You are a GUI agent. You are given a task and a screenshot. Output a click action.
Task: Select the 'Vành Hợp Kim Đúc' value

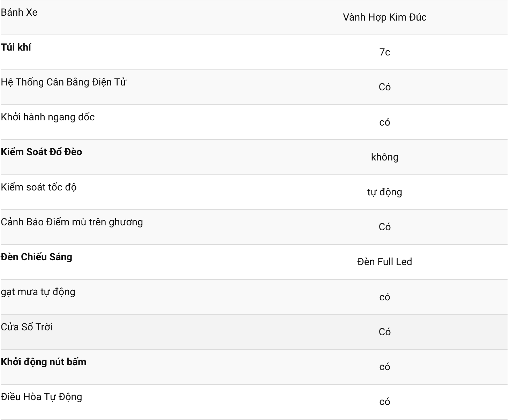point(384,17)
